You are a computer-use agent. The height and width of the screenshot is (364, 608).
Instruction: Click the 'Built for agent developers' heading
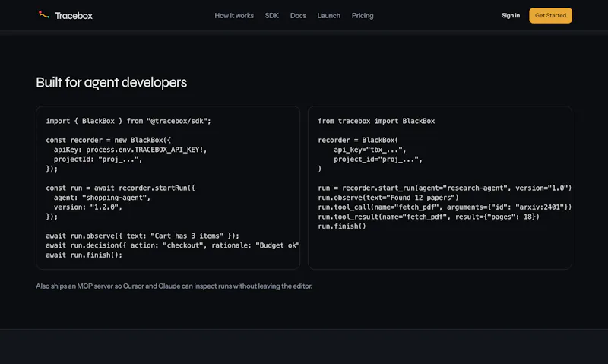111,83
